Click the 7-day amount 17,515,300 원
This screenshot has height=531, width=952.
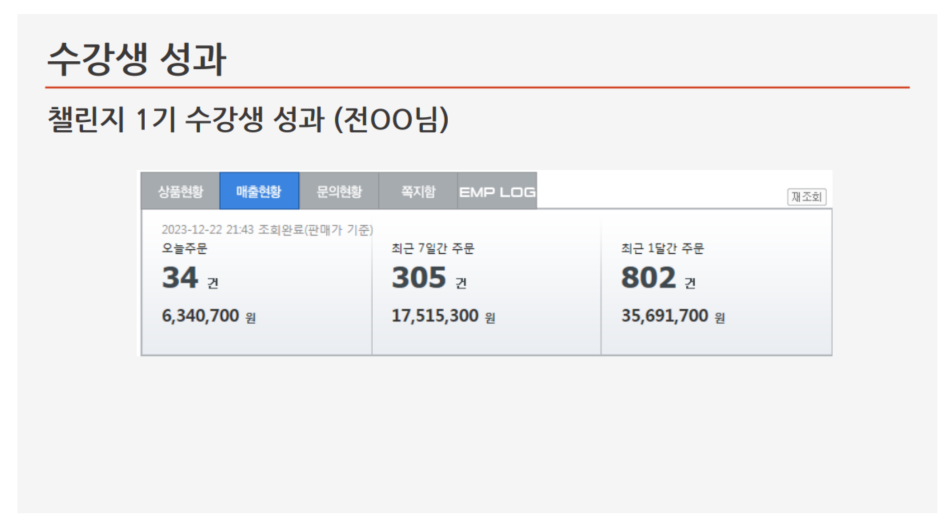point(443,317)
